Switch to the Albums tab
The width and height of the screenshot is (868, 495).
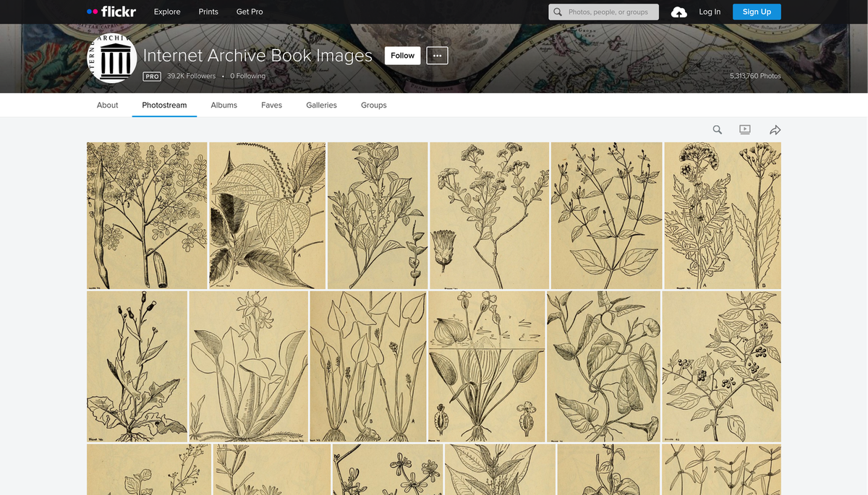(224, 105)
